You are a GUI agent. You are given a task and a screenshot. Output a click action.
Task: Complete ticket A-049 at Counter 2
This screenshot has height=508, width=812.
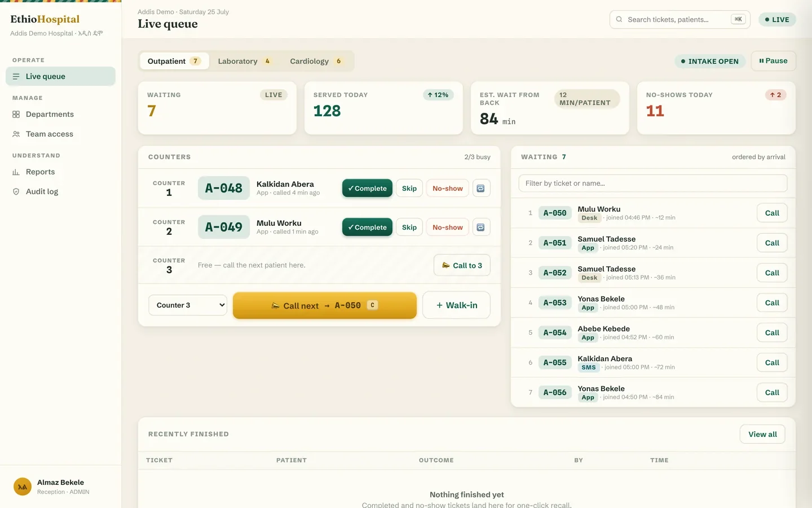pos(367,227)
